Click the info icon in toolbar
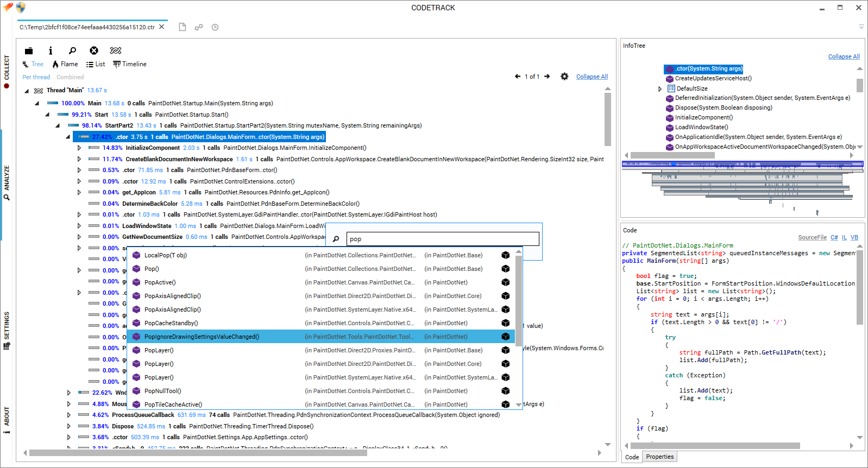Image resolution: width=868 pixels, height=468 pixels. (x=51, y=50)
